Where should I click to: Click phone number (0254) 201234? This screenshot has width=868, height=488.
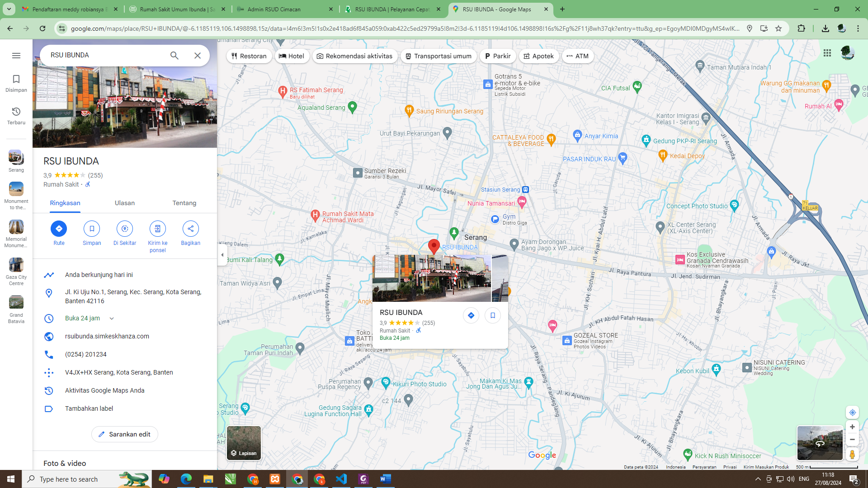[86, 354]
